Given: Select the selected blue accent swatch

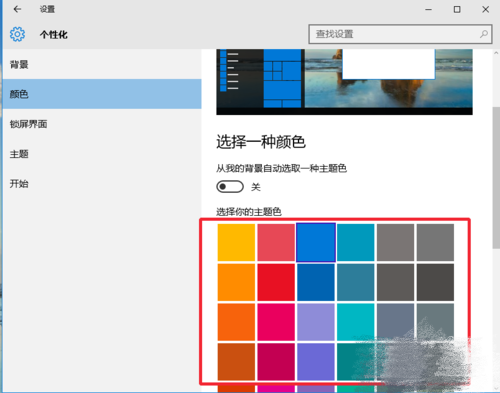Looking at the screenshot, I should (316, 242).
